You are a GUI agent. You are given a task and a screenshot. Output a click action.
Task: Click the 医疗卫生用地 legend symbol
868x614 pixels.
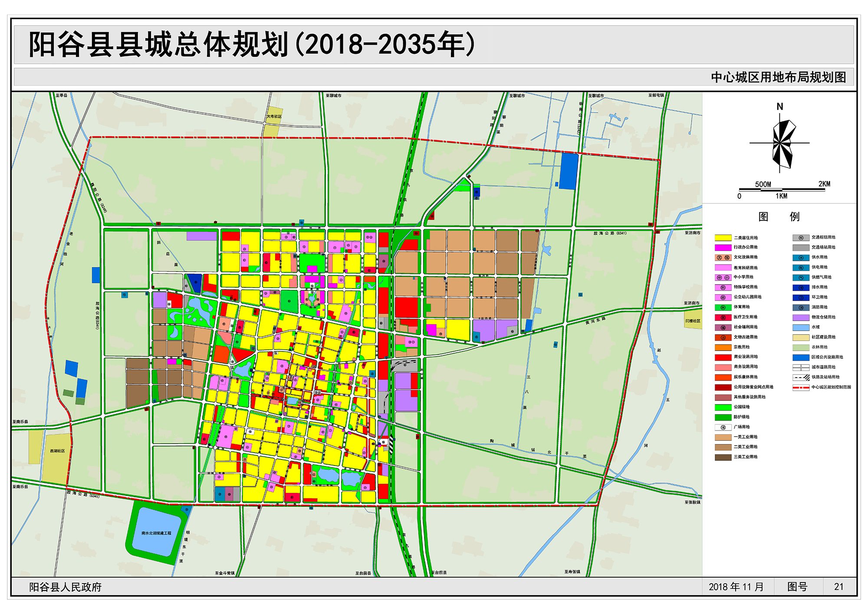point(723,317)
